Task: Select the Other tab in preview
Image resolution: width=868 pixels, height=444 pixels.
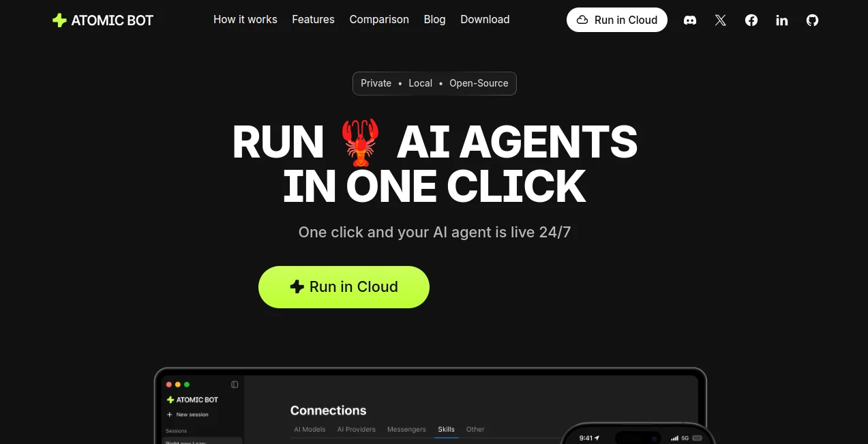Action: [475, 430]
